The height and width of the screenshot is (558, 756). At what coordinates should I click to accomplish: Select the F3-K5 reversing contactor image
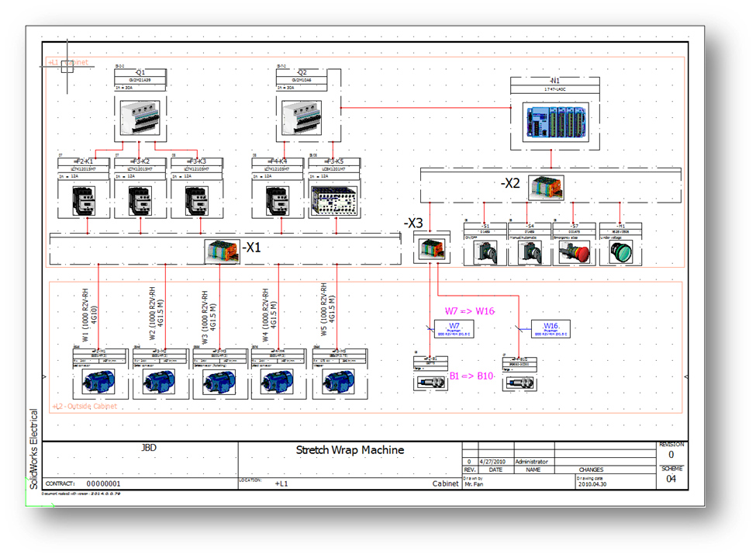click(x=334, y=201)
